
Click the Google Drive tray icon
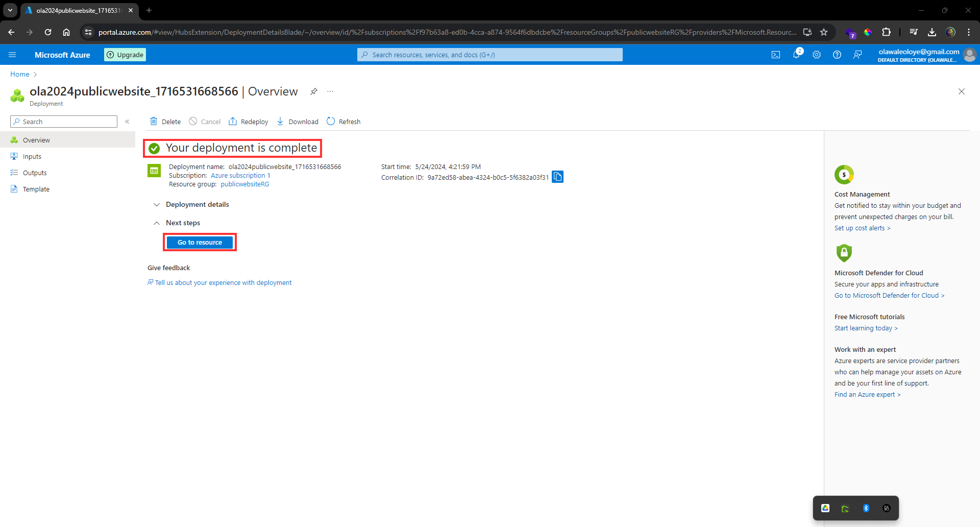(x=825, y=508)
